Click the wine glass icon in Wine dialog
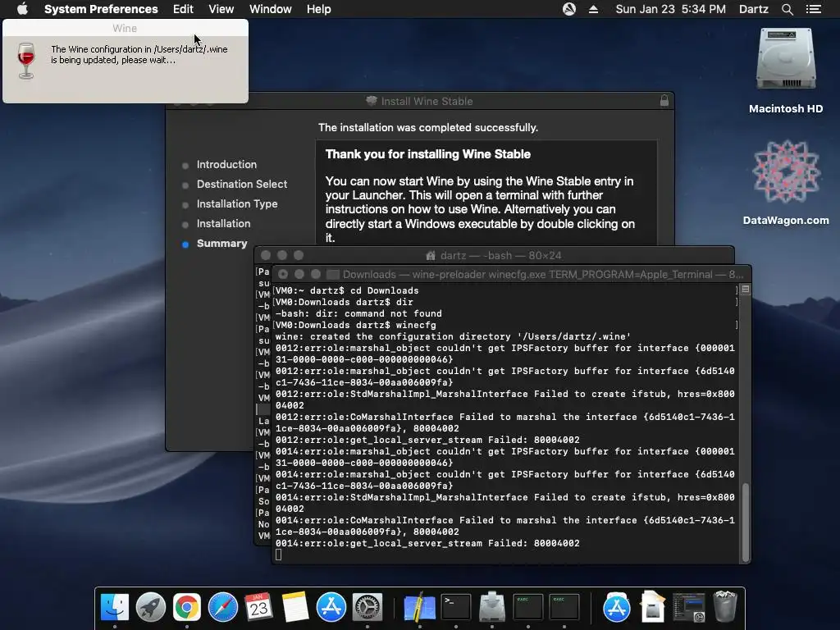840x630 pixels. coord(25,61)
